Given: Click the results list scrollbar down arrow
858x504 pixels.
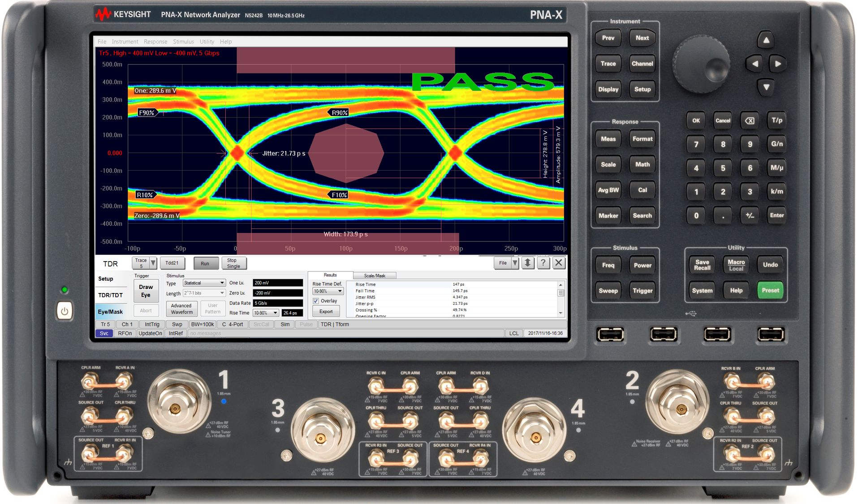Looking at the screenshot, I should [561, 313].
